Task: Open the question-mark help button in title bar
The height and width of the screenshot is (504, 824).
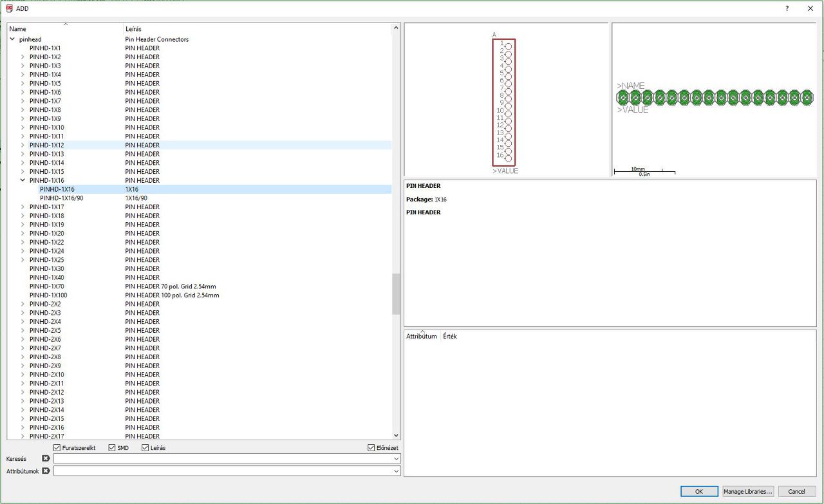Action: coord(787,8)
